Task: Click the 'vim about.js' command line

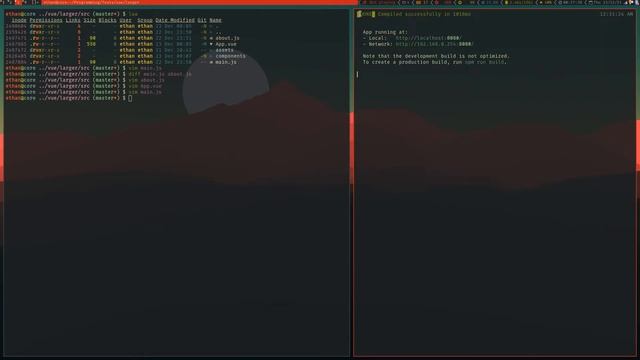Action: [x=147, y=80]
